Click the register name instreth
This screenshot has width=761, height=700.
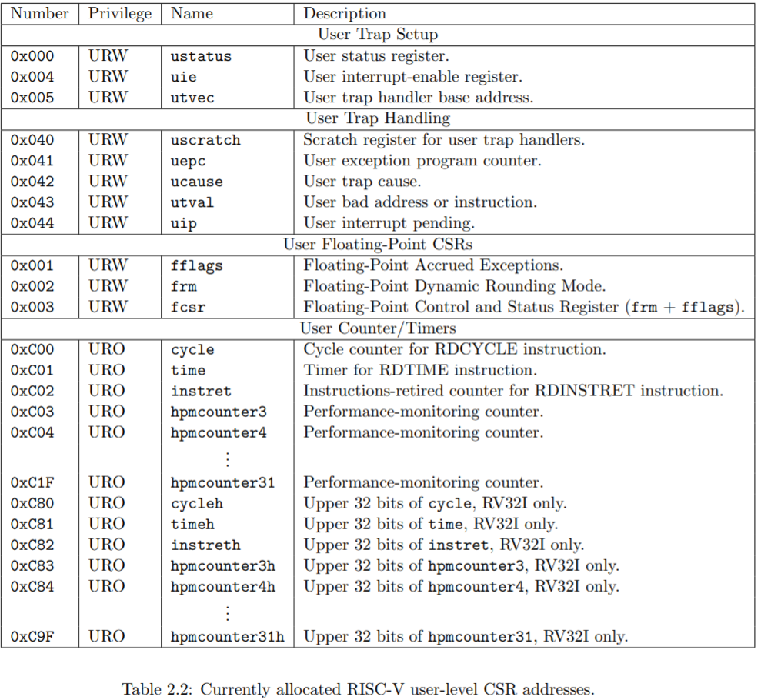205,545
